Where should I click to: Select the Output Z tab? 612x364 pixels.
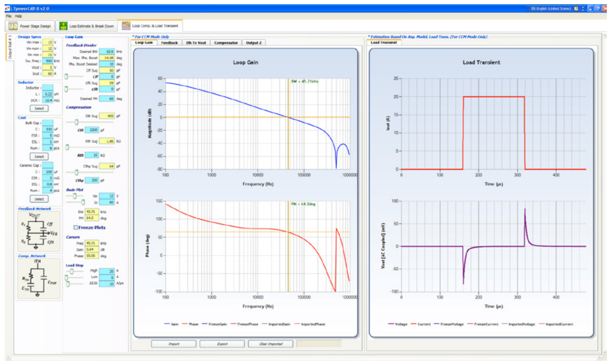pos(253,43)
